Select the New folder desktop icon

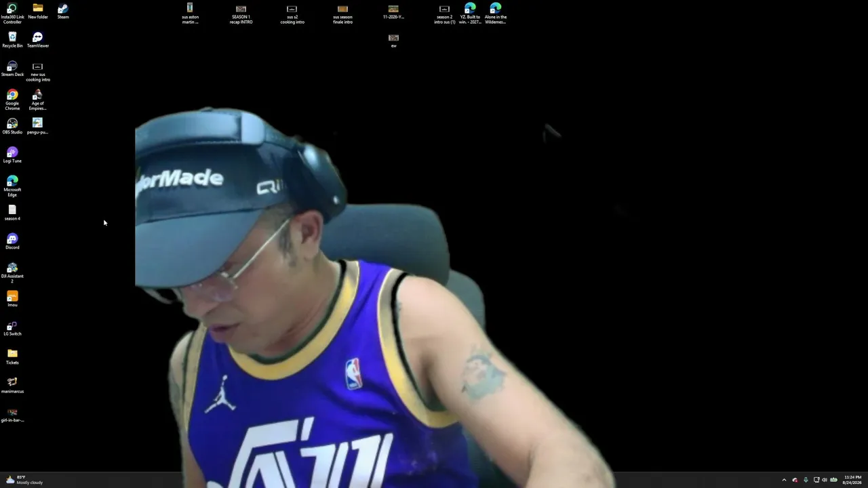(38, 12)
